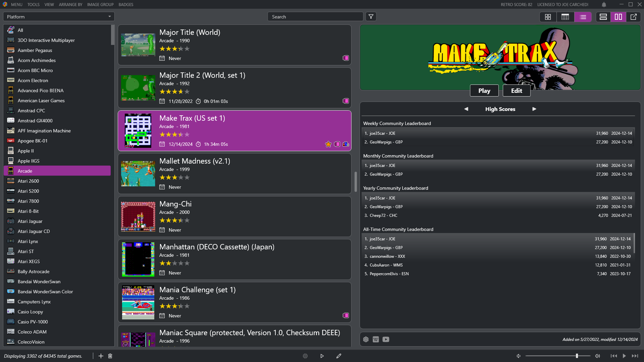
Task: Click the platform list scrollbar
Action: click(113, 35)
